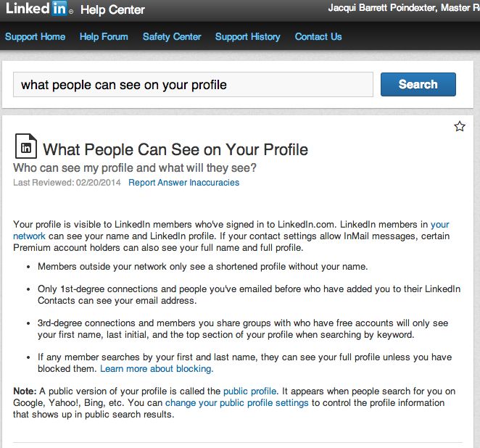View Support History page
This screenshot has height=448, width=480.
point(248,37)
